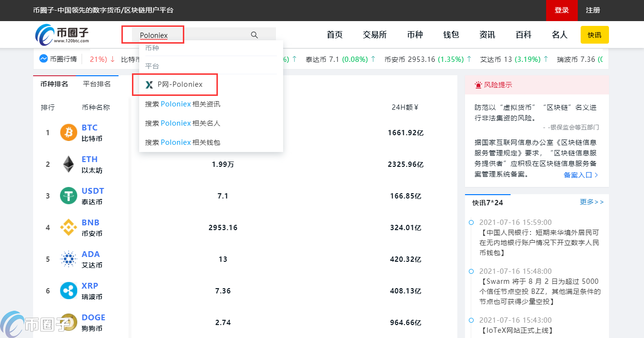The width and height of the screenshot is (644, 338).
Task: Click the yellow 快讯 button
Action: click(x=595, y=35)
